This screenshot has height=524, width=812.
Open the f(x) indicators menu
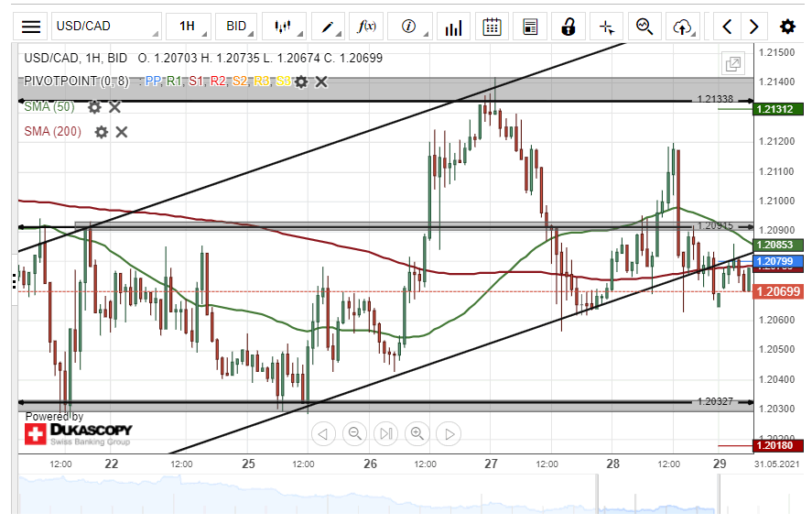tap(368, 27)
